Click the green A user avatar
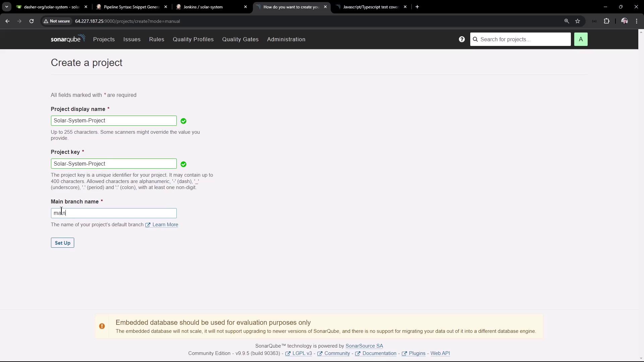The height and width of the screenshot is (362, 644). (581, 39)
